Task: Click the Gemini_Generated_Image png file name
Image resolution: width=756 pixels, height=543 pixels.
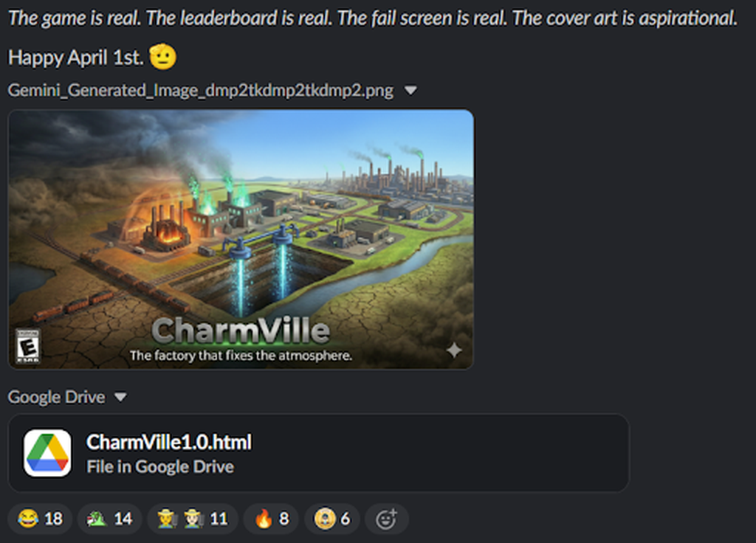Action: 201,90
